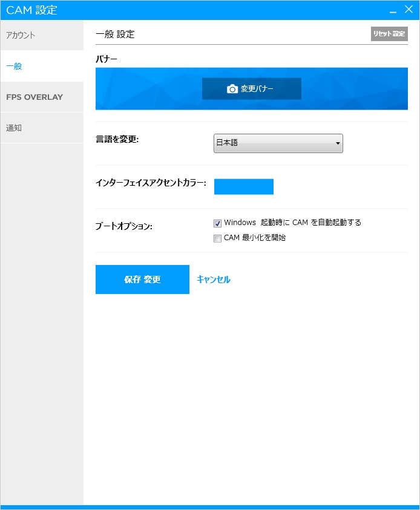Click the ブートオプション: label
Image resolution: width=420 pixels, height=510 pixels.
click(123, 226)
